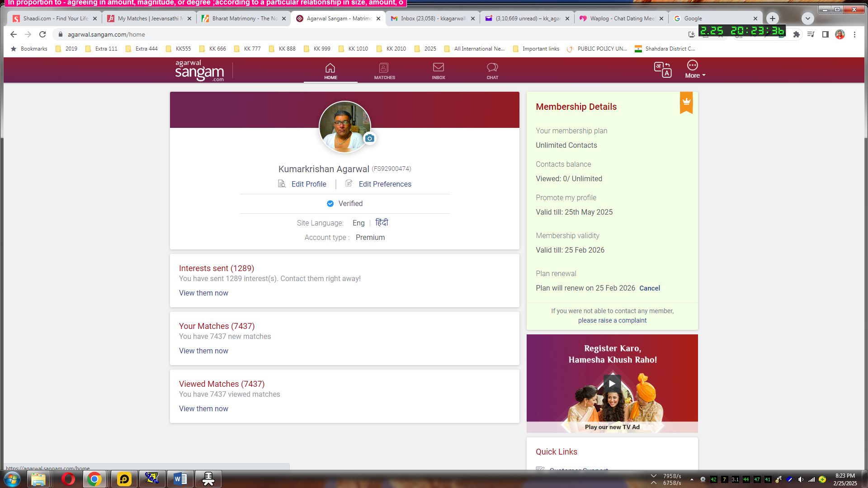
Task: Select Eng as site language
Action: 358,223
